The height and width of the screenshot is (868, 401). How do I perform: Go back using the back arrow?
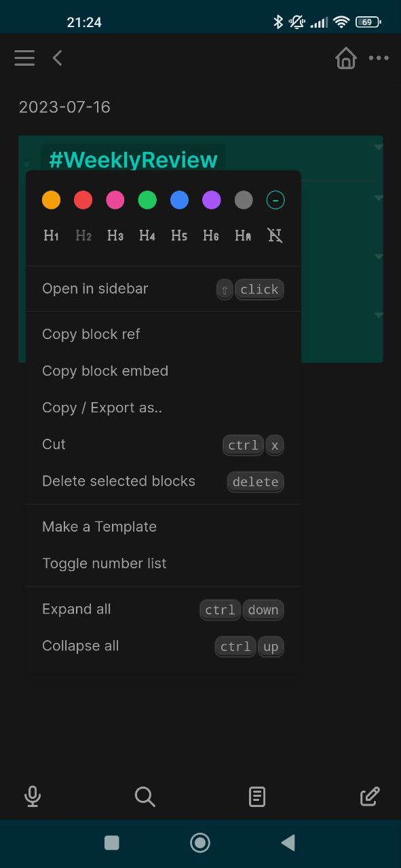click(57, 58)
